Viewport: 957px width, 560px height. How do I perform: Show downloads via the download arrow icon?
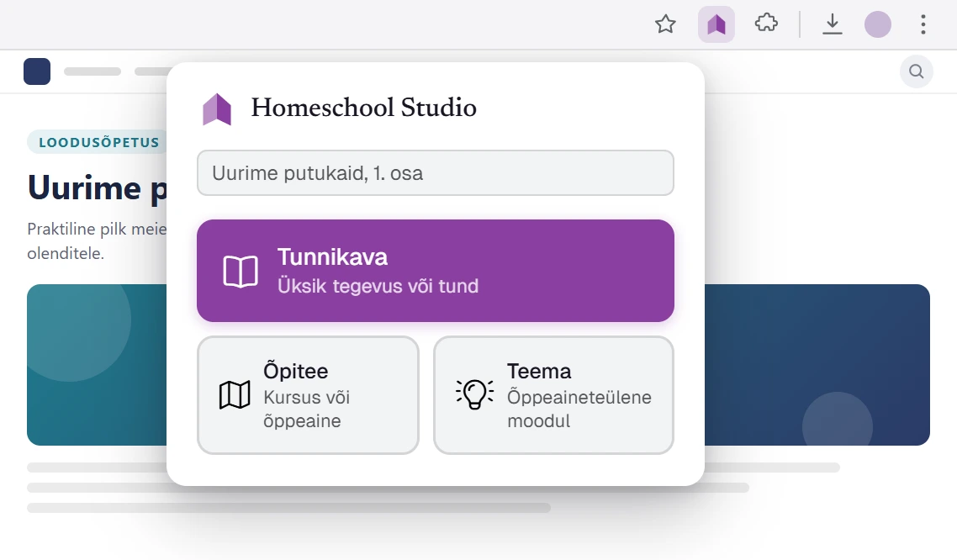coord(832,24)
